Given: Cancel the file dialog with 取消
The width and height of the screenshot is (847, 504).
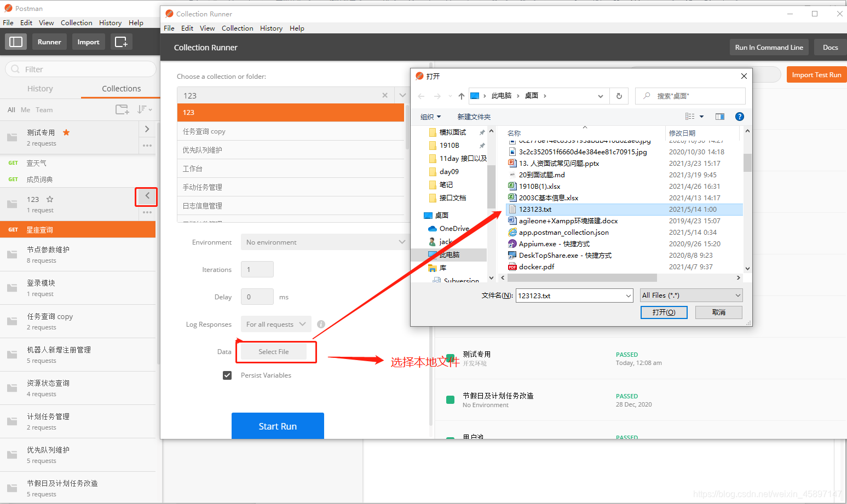Looking at the screenshot, I should (718, 312).
